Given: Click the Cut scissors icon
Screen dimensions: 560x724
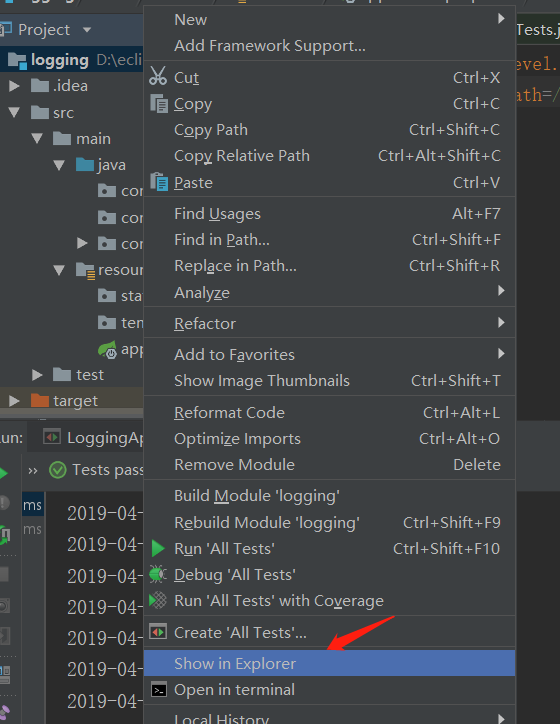Looking at the screenshot, I should [x=158, y=76].
